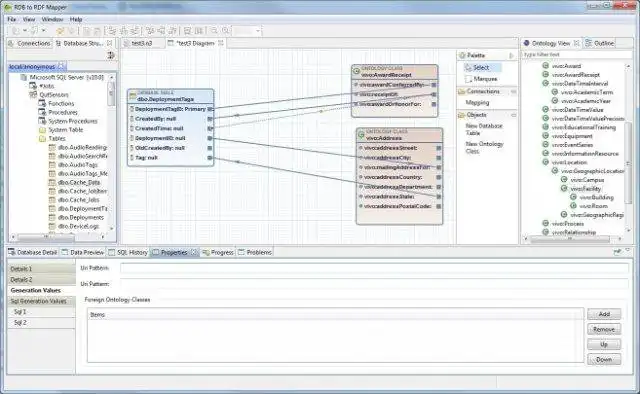Click the refresh icon in Database Structure panel
The width and height of the screenshot is (640, 394).
click(x=111, y=55)
